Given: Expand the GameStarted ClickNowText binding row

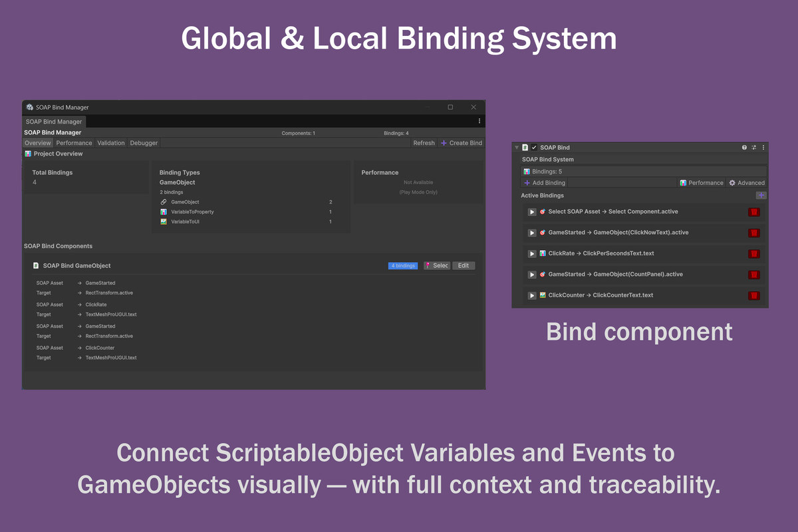Looking at the screenshot, I should (x=532, y=233).
